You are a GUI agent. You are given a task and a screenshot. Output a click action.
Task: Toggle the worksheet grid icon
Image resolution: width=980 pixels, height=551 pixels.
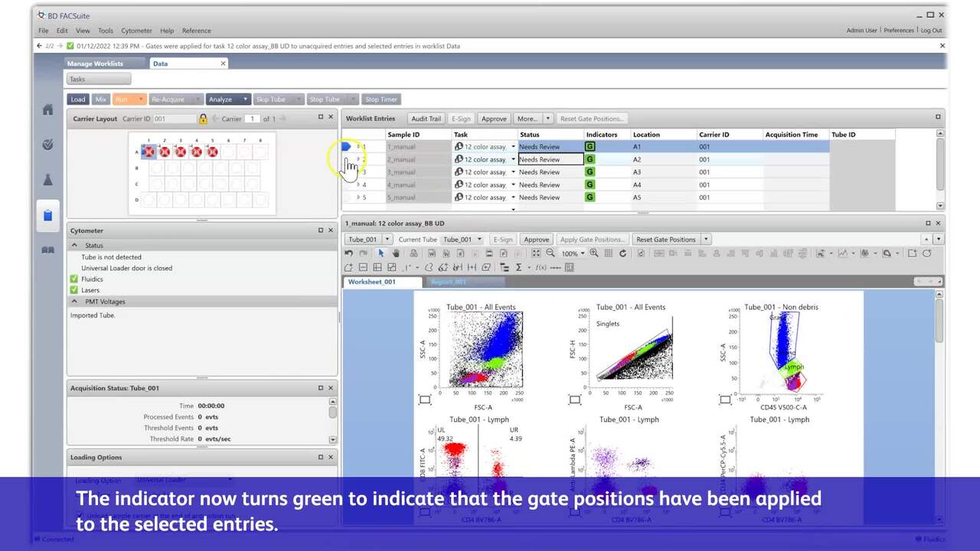click(x=609, y=253)
